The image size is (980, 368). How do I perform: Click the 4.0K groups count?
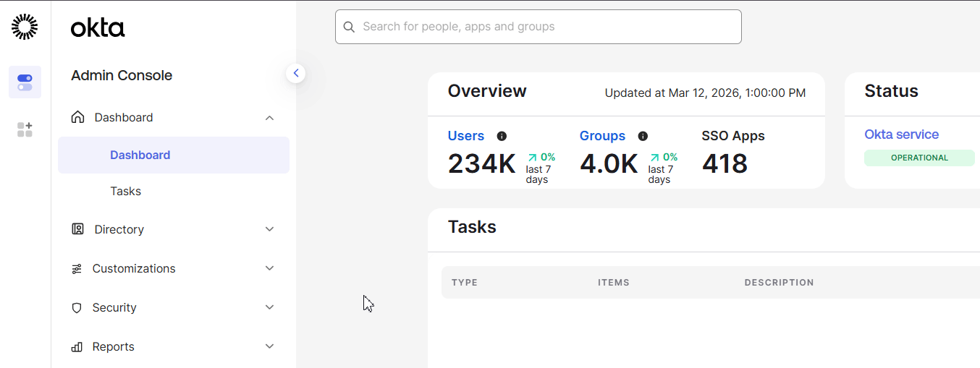609,163
